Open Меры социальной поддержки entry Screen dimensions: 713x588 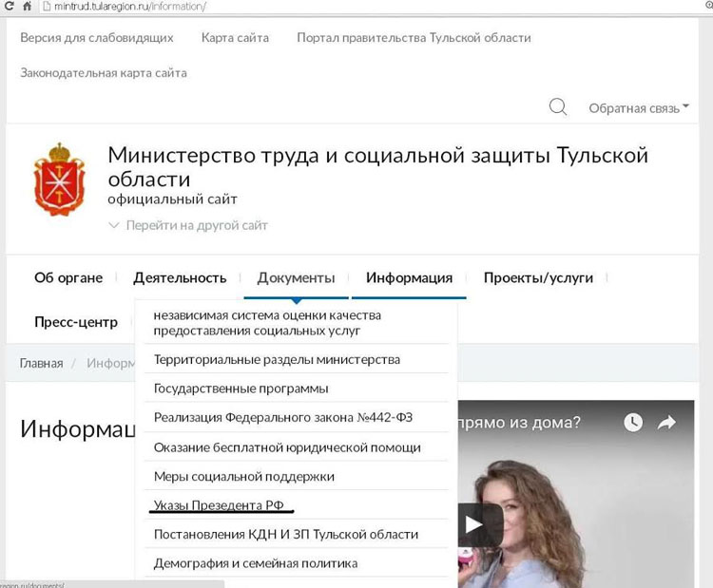click(244, 476)
